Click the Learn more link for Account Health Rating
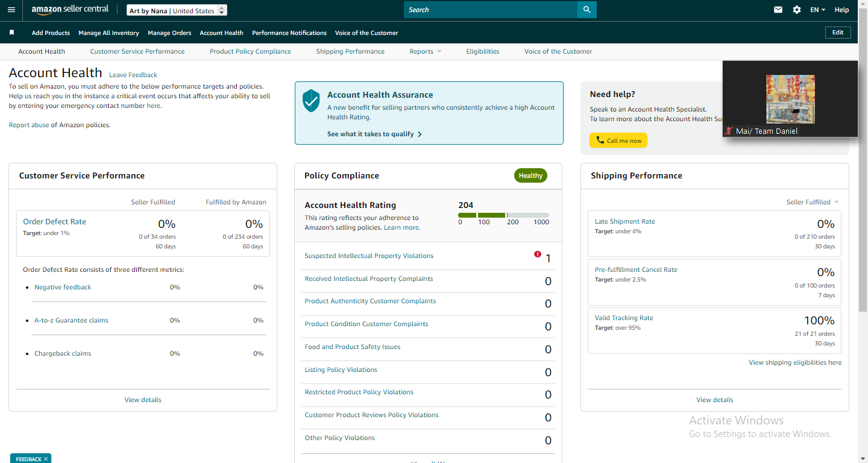868x463 pixels. (401, 227)
